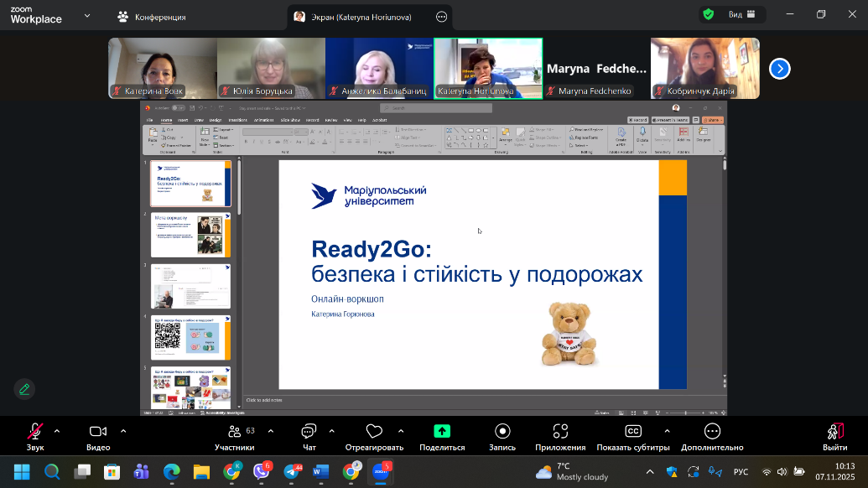Select the Экран (Kateryna Horiunova) tab
Viewport: 868px width, 488px height.
point(362,17)
